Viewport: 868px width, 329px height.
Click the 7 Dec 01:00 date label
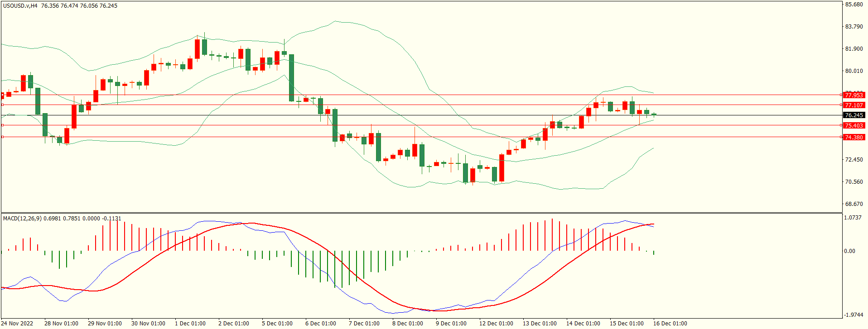[x=364, y=324]
